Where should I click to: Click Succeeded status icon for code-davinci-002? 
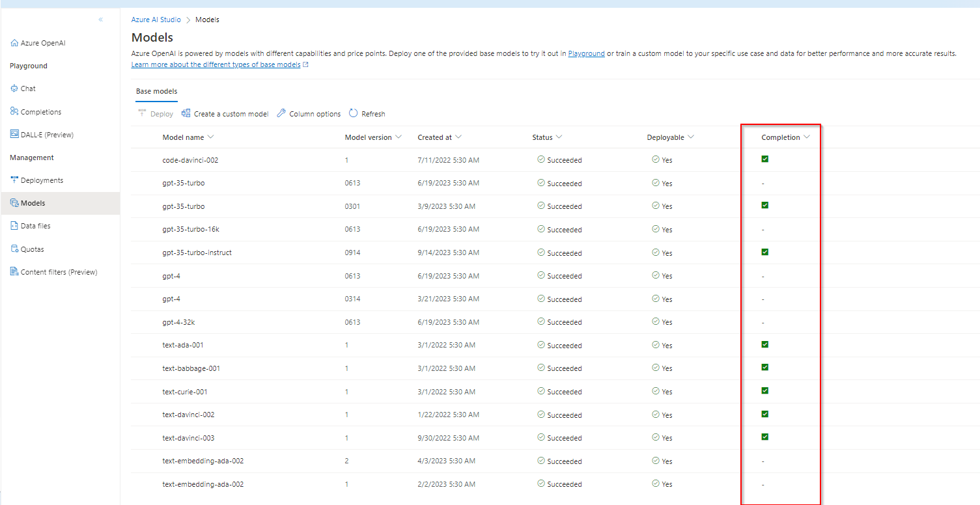(x=541, y=159)
